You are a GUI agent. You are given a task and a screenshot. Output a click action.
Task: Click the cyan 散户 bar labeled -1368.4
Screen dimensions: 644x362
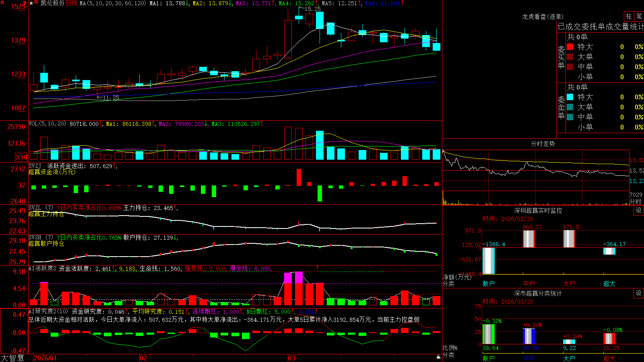(489, 261)
